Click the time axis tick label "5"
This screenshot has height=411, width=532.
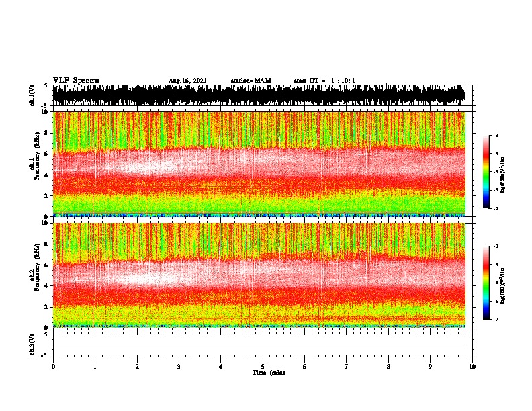point(263,367)
